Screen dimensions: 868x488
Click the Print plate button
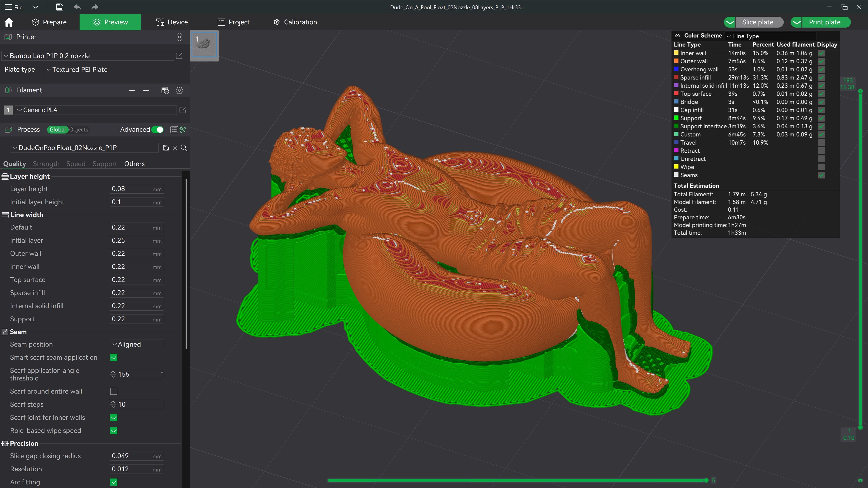pos(825,22)
